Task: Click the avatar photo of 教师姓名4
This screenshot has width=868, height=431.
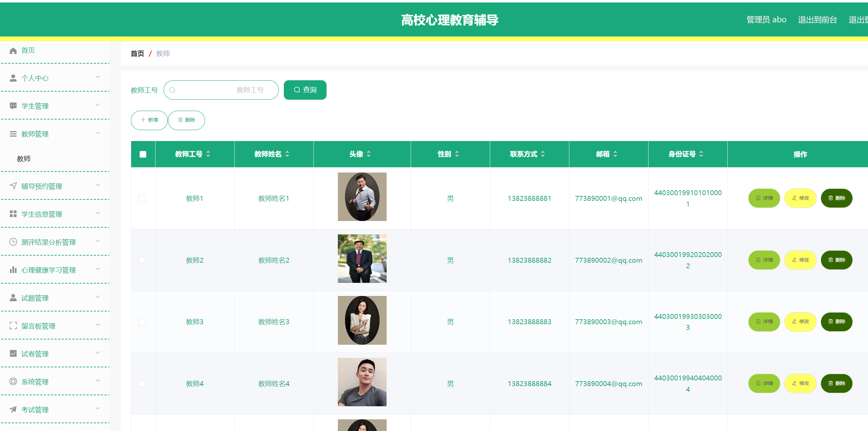Action: tap(362, 382)
